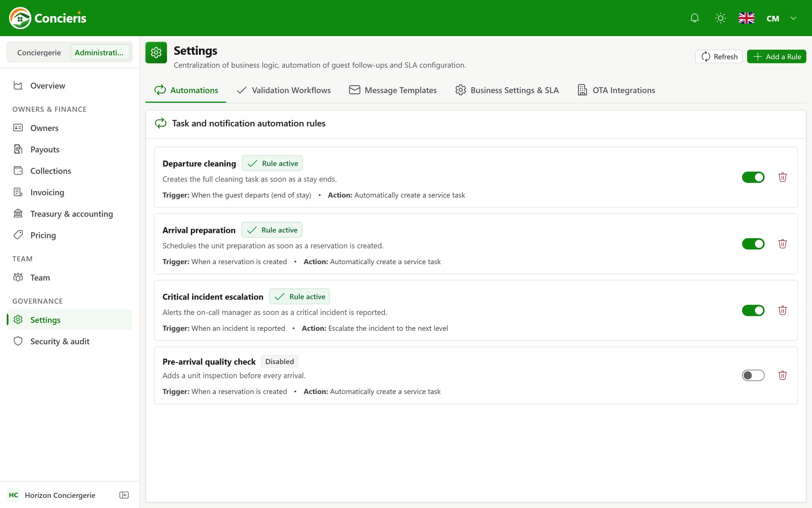This screenshot has height=508, width=812.
Task: Click the Refresh button
Action: pos(719,56)
